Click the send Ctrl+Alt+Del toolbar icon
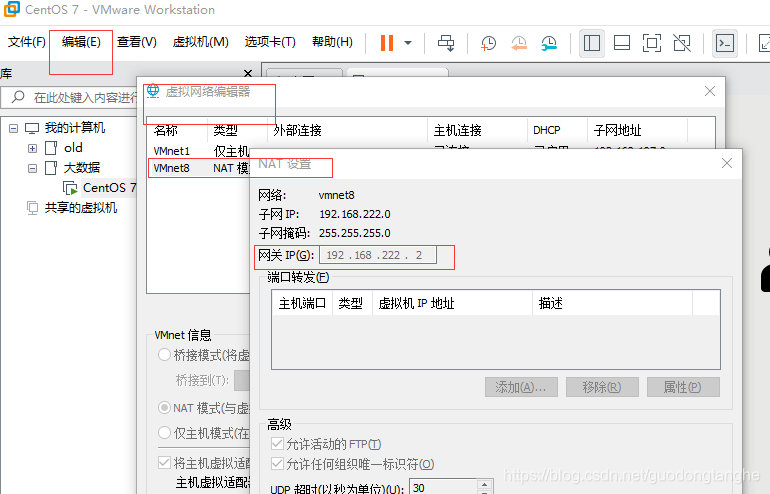Viewport: 770px width, 494px height. 446,43
